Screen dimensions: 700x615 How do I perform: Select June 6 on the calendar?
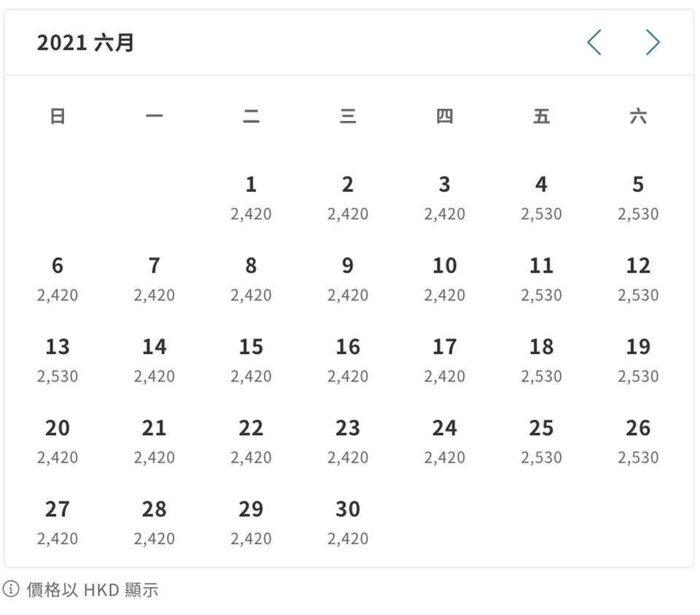click(58, 279)
